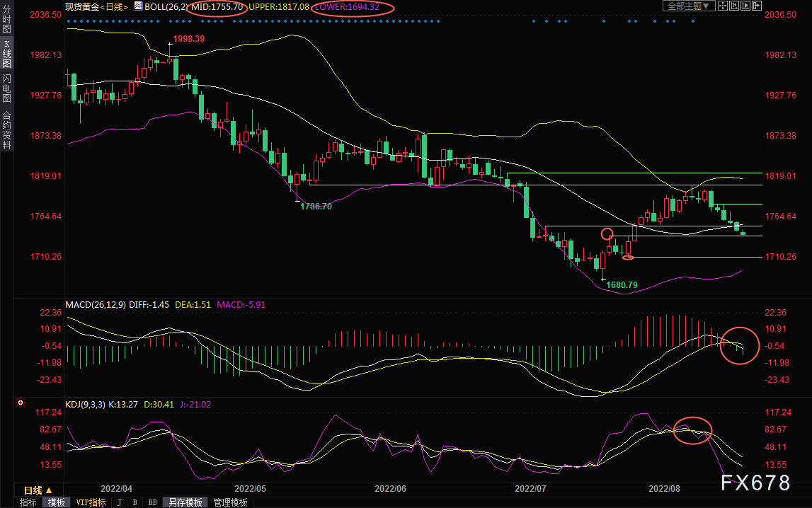
Task: Click the left axis 1982.13 price label
Action: click(45, 55)
